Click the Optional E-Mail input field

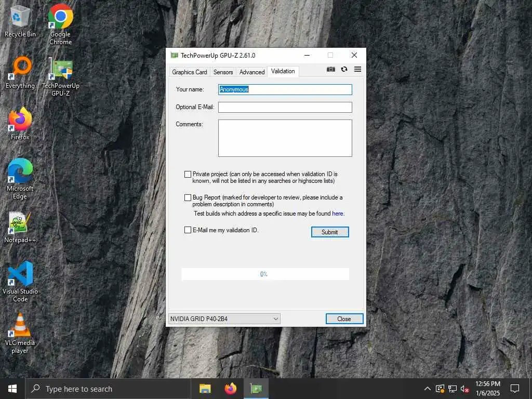285,107
